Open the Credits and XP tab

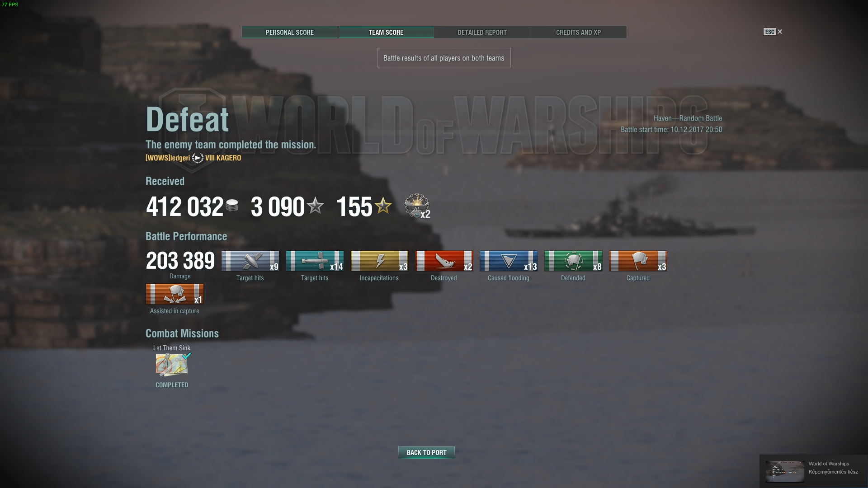(x=578, y=33)
